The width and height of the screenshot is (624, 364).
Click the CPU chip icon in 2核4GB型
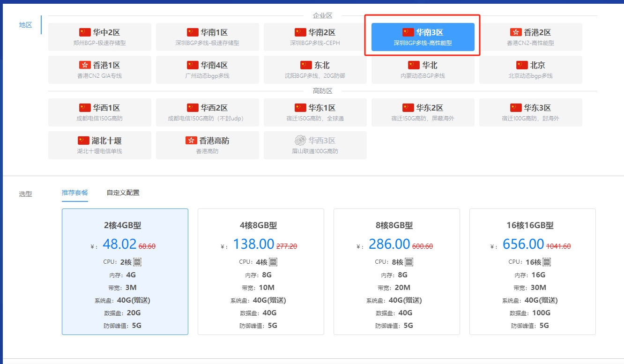coord(137,262)
